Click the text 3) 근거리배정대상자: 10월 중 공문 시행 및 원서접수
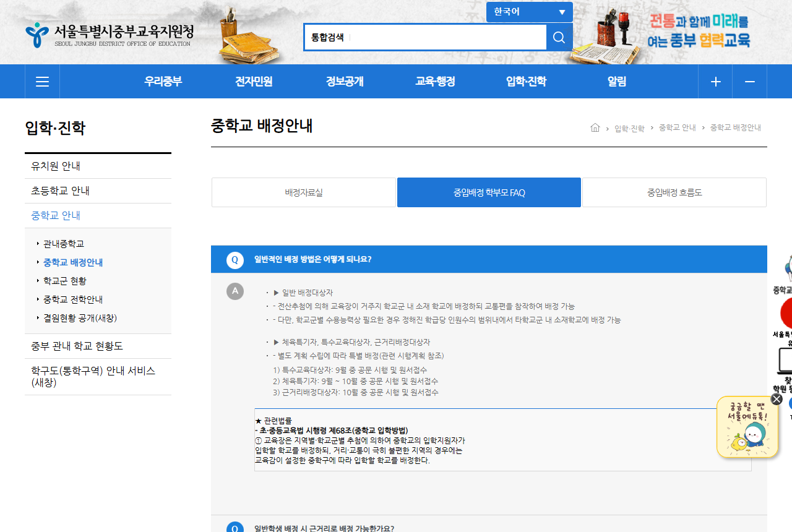Screen dimensions: 792x532 (356, 392)
